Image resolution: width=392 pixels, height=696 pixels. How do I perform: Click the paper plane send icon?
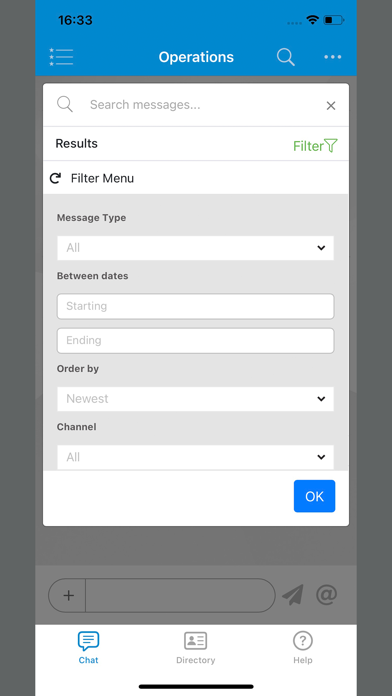pyautogui.click(x=293, y=595)
